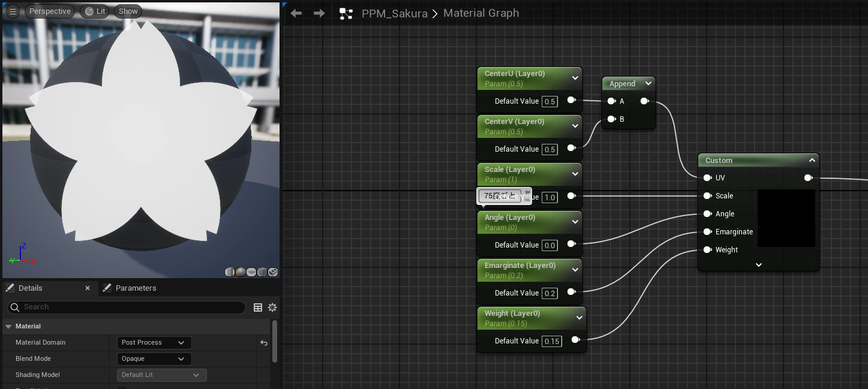This screenshot has width=868, height=389.
Task: Select the cylinder preview mesh icon
Action: [230, 272]
